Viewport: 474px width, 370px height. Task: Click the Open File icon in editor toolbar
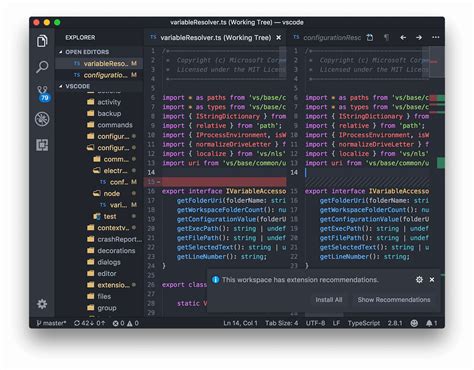370,37
